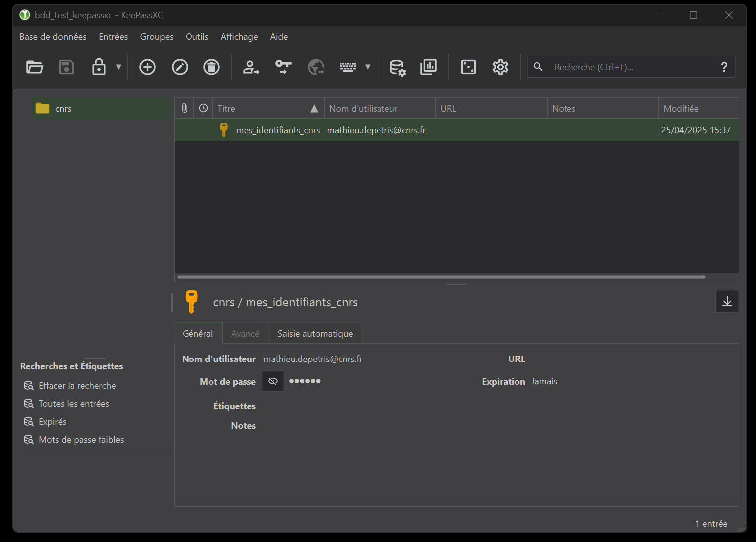756x542 pixels.
Task: Add a new entry with plus icon
Action: click(x=147, y=67)
